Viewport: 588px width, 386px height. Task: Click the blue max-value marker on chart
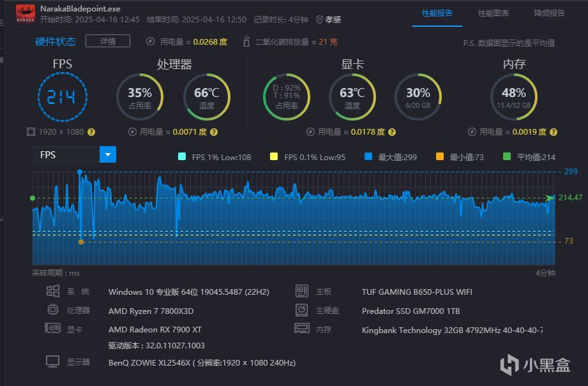[80, 172]
